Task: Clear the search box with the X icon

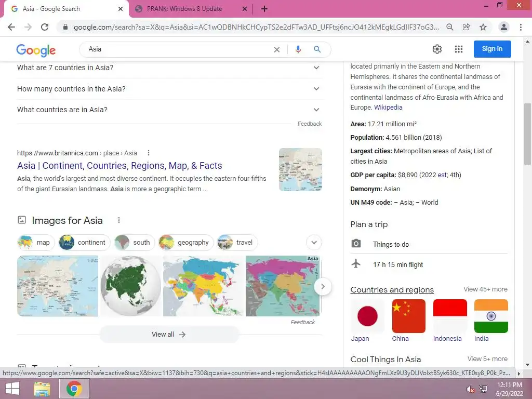Action: [277, 49]
